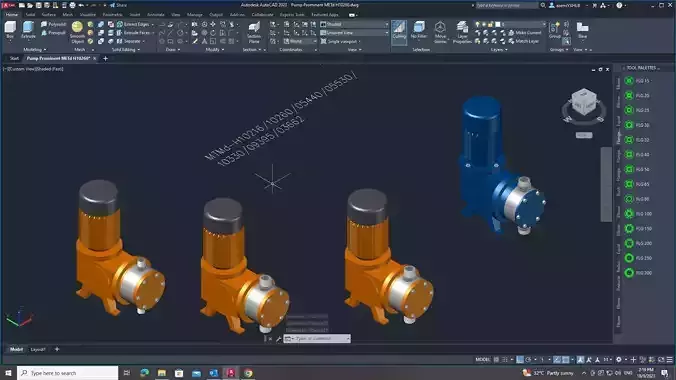This screenshot has height=380, width=676.
Task: Open Layer Properties manager
Action: 462,32
